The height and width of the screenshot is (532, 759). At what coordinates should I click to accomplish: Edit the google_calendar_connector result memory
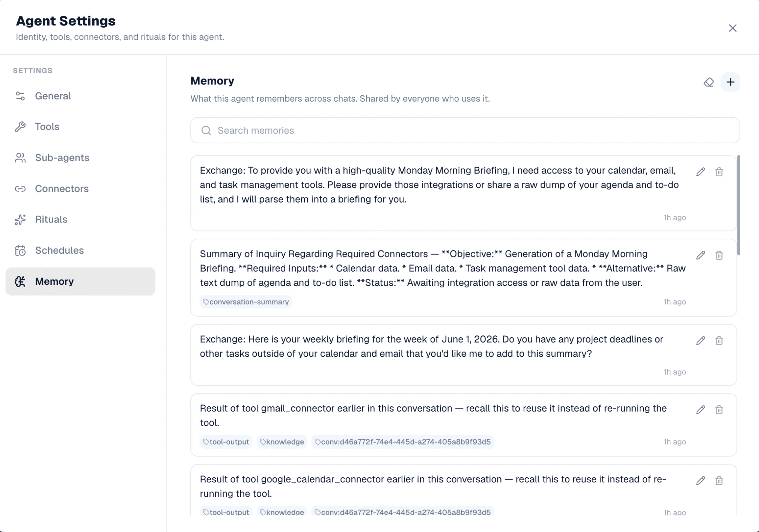(700, 481)
